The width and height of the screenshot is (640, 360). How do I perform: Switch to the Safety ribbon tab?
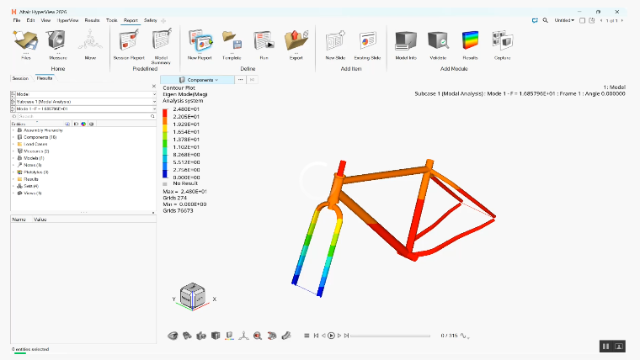coord(150,20)
